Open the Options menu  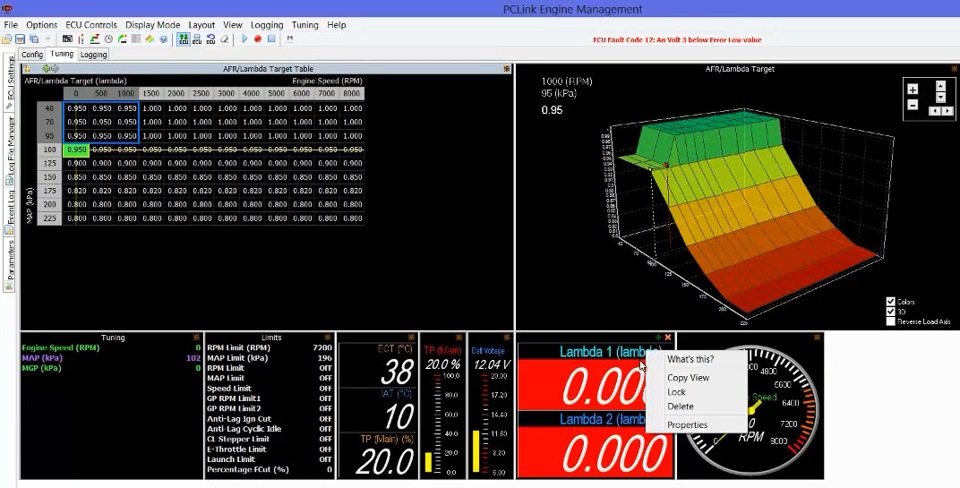tap(42, 25)
